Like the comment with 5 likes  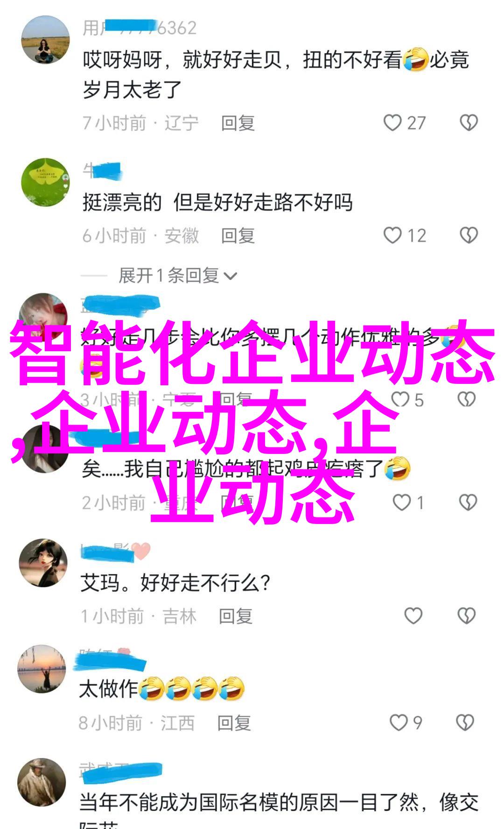(400, 400)
